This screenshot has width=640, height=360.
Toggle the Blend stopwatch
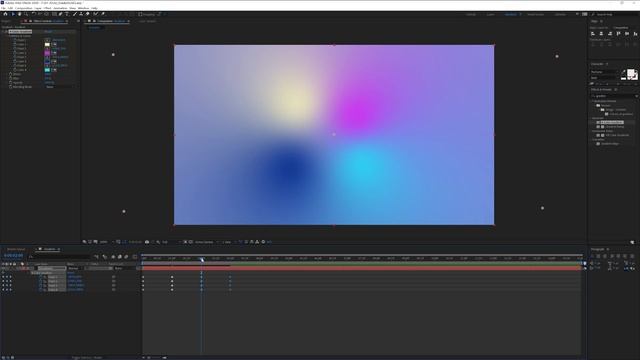tap(11, 74)
